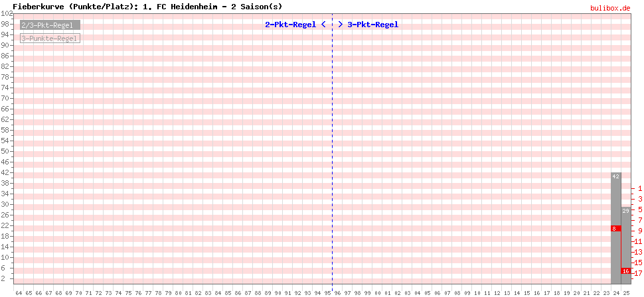This screenshot has width=644, height=297.
Task: Click season label 25 on the bottom axis
Action: click(625, 293)
